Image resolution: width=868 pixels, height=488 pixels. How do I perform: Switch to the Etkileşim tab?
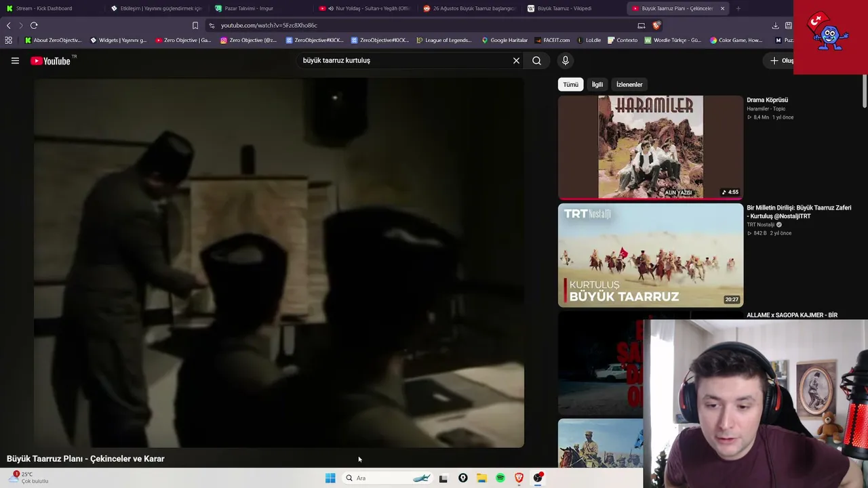tap(155, 8)
